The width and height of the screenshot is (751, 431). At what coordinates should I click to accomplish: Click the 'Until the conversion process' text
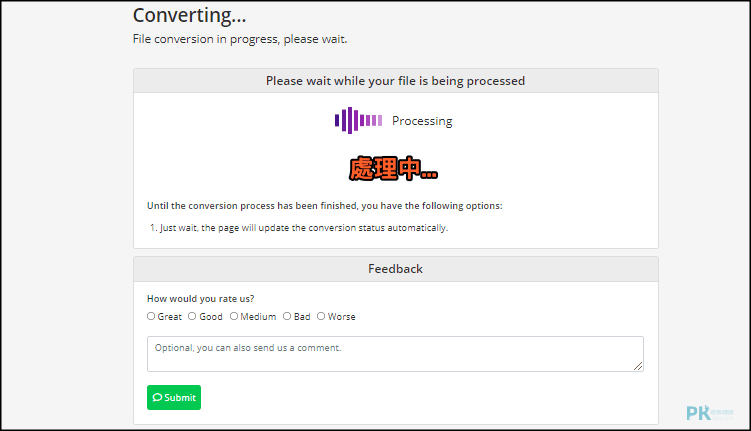click(325, 205)
